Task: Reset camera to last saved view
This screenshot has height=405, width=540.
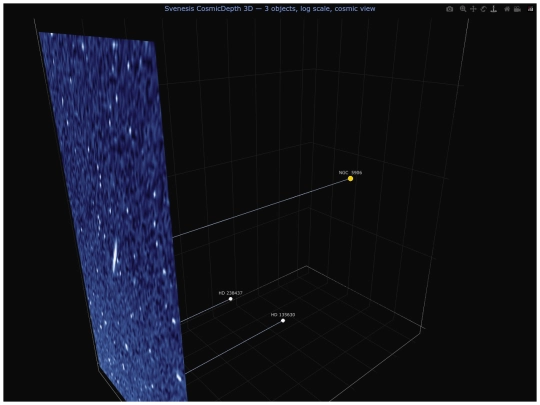Action: click(517, 9)
